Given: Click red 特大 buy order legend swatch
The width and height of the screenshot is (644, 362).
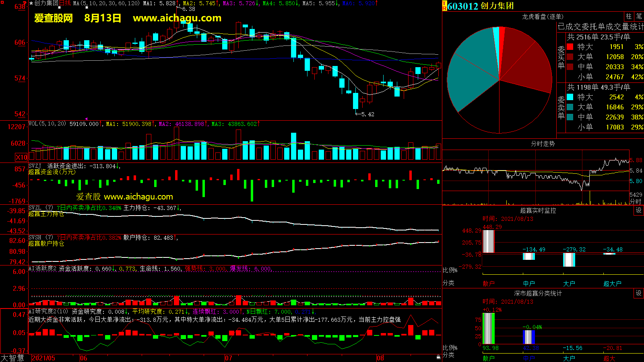Looking at the screenshot, I should point(570,47).
